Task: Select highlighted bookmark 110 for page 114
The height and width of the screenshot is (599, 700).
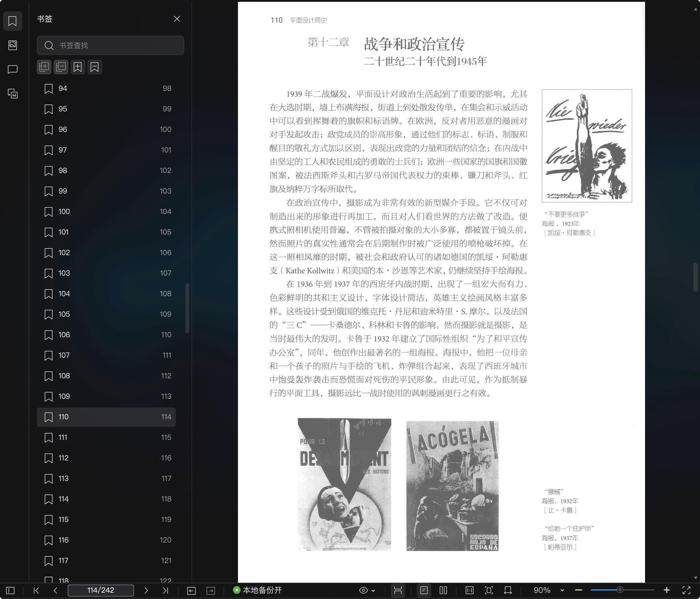Action: (106, 417)
